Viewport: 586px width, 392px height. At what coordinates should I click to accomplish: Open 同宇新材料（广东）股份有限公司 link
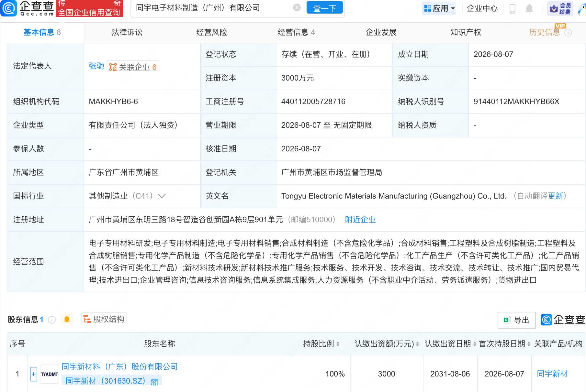(x=120, y=366)
